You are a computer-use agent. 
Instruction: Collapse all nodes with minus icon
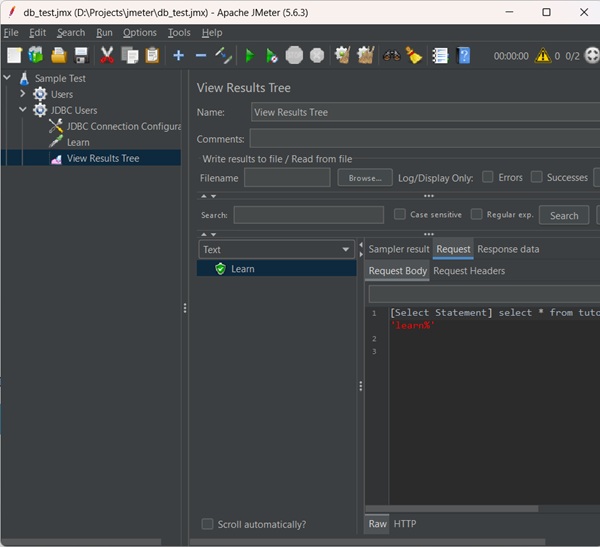(201, 56)
